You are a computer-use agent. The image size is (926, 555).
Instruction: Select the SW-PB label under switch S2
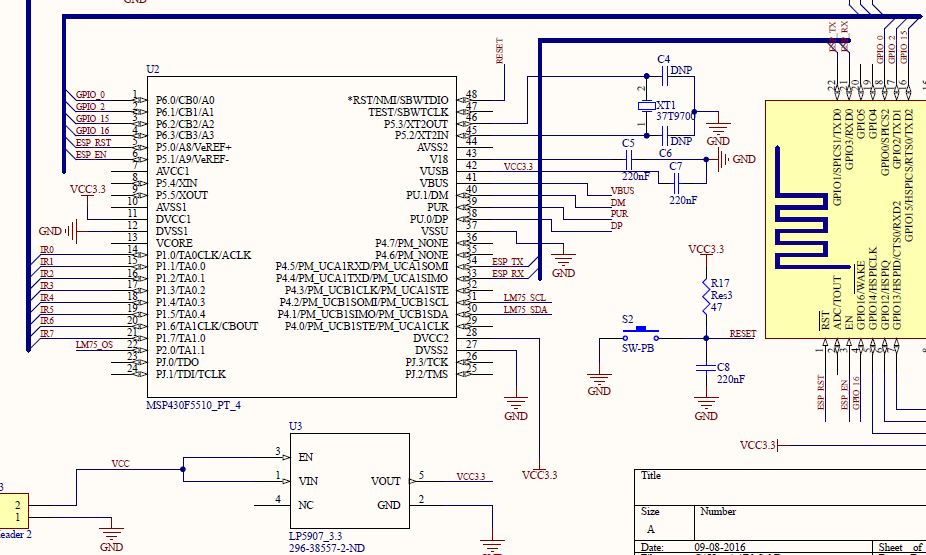point(638,348)
